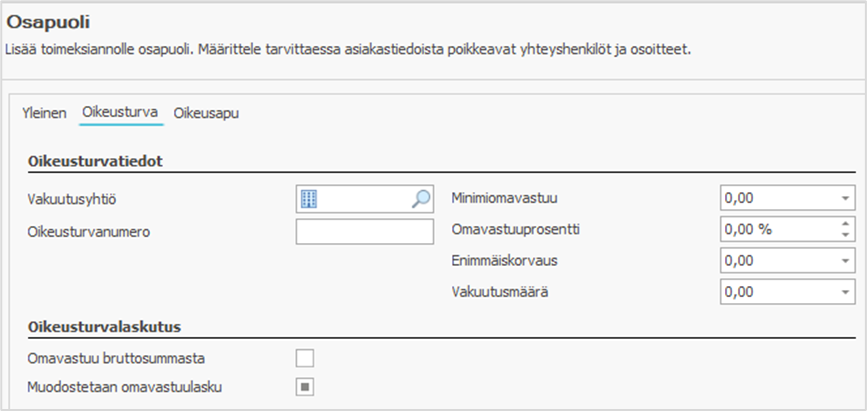Screen dimensions: 867x411
Task: Decrease Omavastuuprosentti with the down arrow
Action: (x=846, y=235)
